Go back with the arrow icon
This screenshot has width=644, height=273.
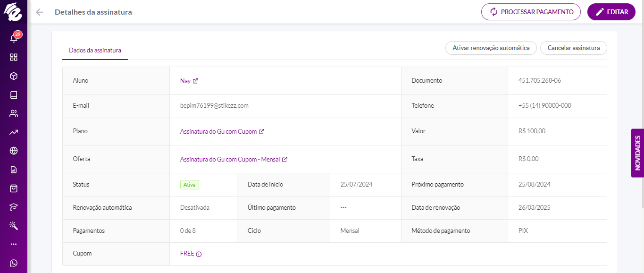[x=40, y=12]
